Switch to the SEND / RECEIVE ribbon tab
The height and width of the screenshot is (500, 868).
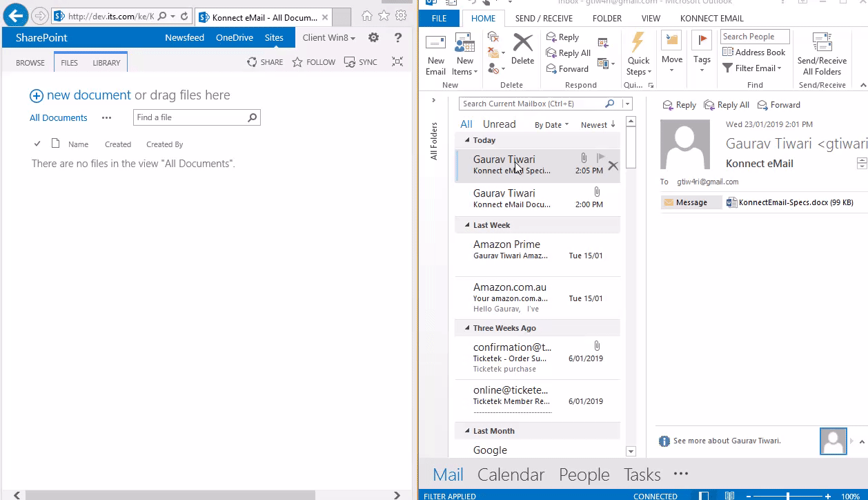click(544, 18)
